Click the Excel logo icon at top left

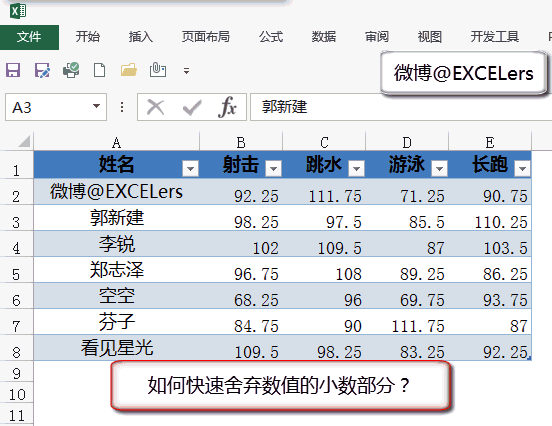[x=18, y=10]
